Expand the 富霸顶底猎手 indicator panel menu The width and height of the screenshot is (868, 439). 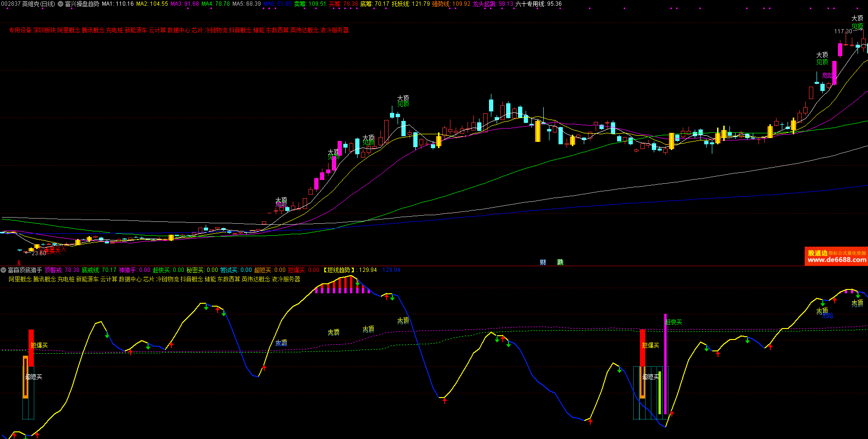[3, 270]
